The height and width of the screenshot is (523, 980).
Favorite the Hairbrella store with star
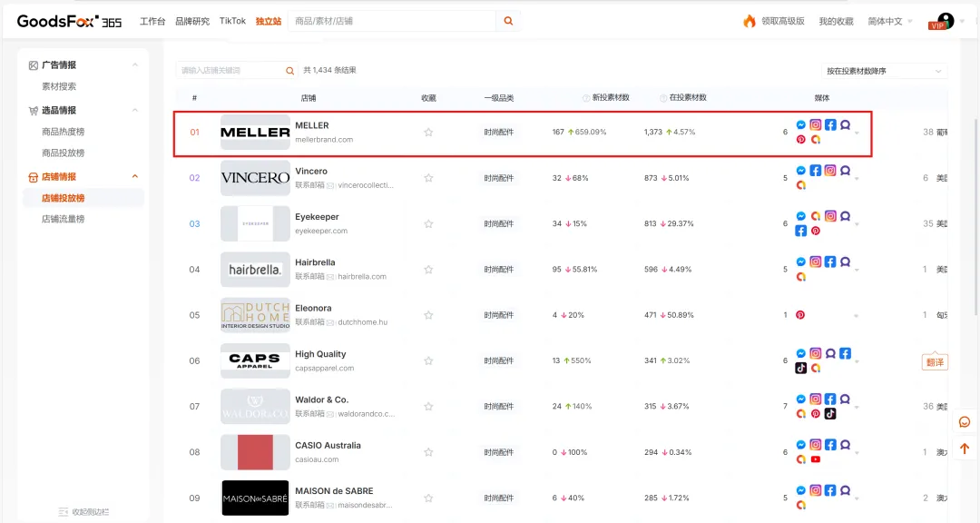tap(428, 269)
